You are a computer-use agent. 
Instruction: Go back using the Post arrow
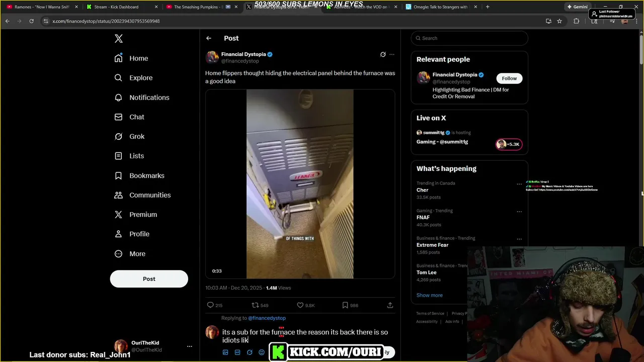209,38
